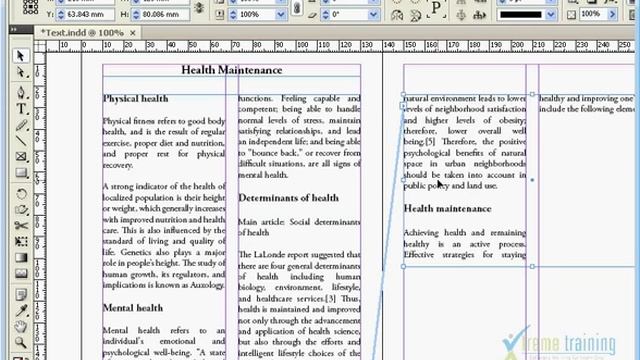
Task: Click the Shear X Angle icon
Action: 312,15
